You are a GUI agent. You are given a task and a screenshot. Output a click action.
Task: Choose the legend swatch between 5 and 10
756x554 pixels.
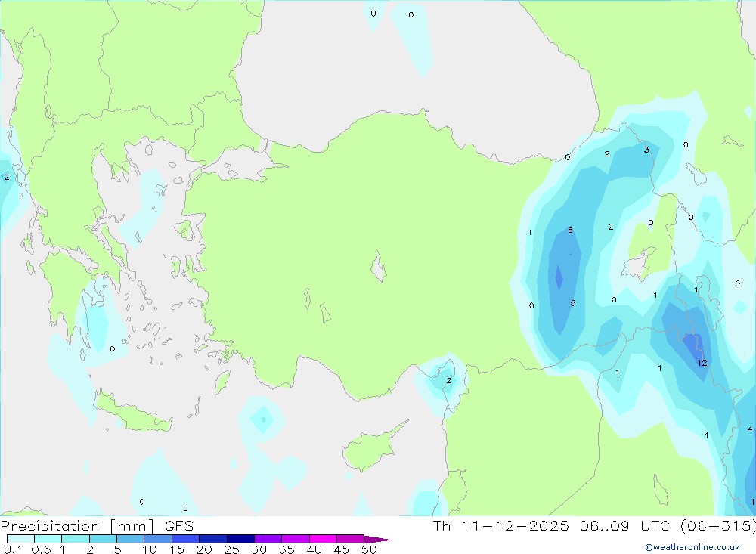131,539
